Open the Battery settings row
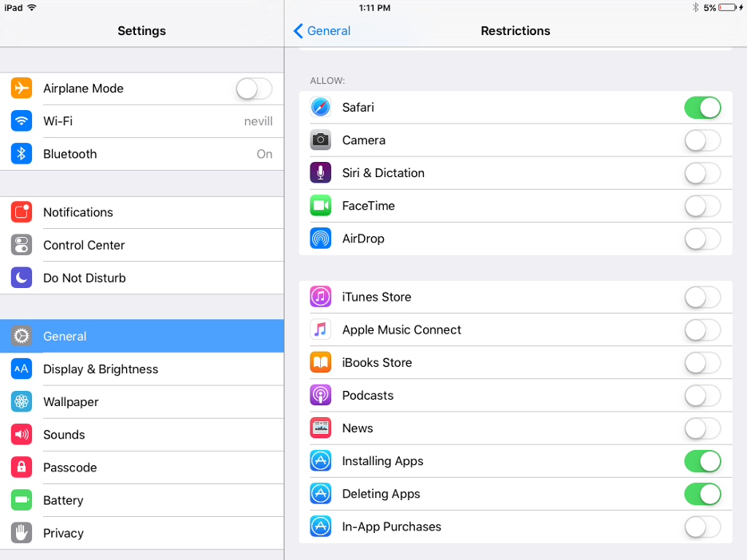 pyautogui.click(x=142, y=500)
